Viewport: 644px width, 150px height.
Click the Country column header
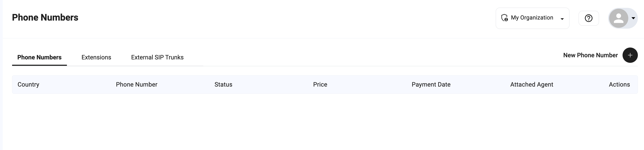[x=28, y=85]
